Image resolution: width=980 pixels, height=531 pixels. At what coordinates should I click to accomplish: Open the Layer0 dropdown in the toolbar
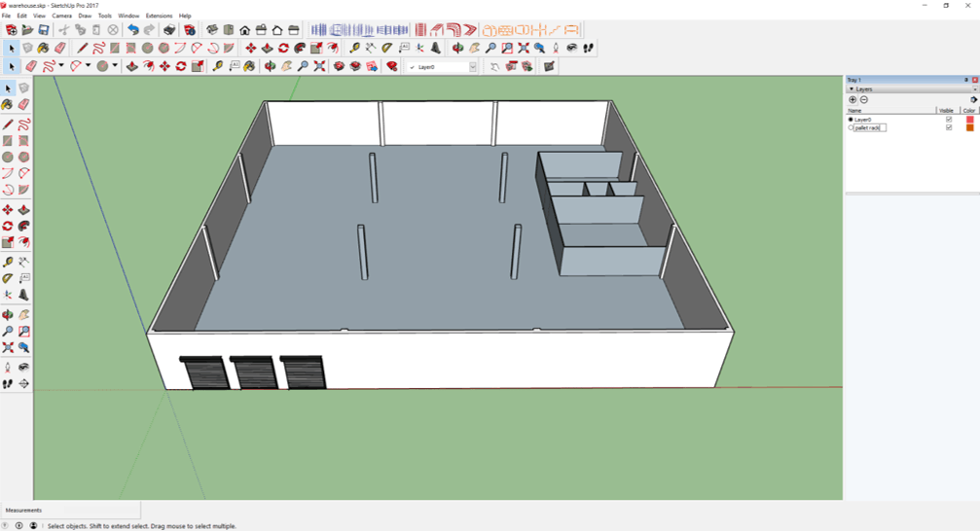pos(473,67)
